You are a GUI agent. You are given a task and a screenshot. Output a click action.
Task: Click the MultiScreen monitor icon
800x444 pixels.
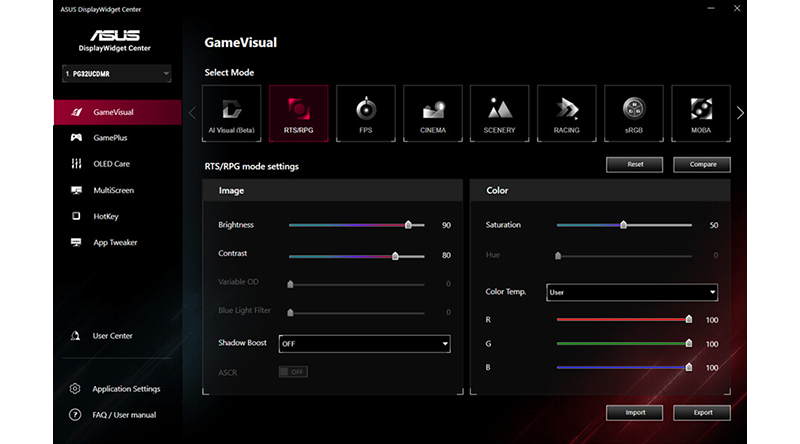pyautogui.click(x=76, y=190)
